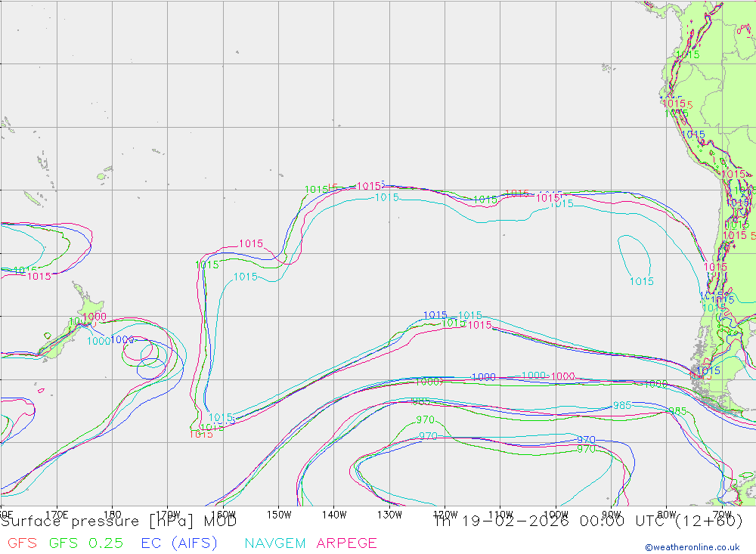Click the red GFS legend label
This screenshot has width=756, height=554.
click(x=22, y=543)
